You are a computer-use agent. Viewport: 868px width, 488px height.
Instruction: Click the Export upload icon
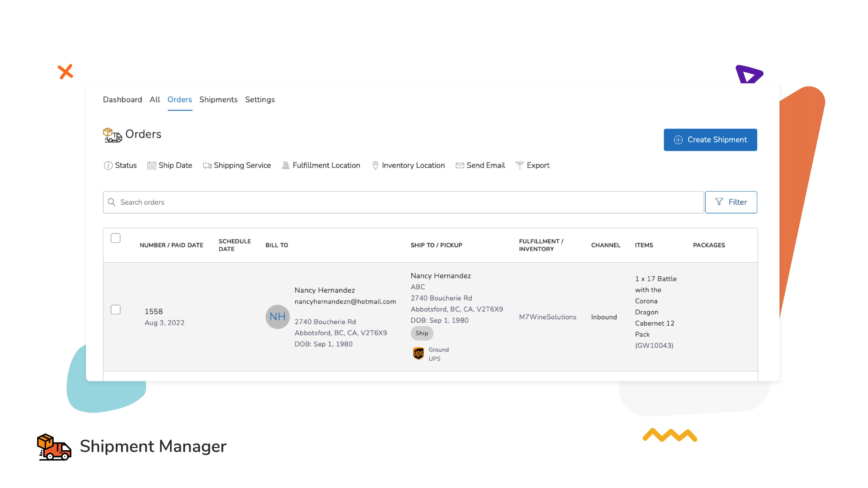520,165
